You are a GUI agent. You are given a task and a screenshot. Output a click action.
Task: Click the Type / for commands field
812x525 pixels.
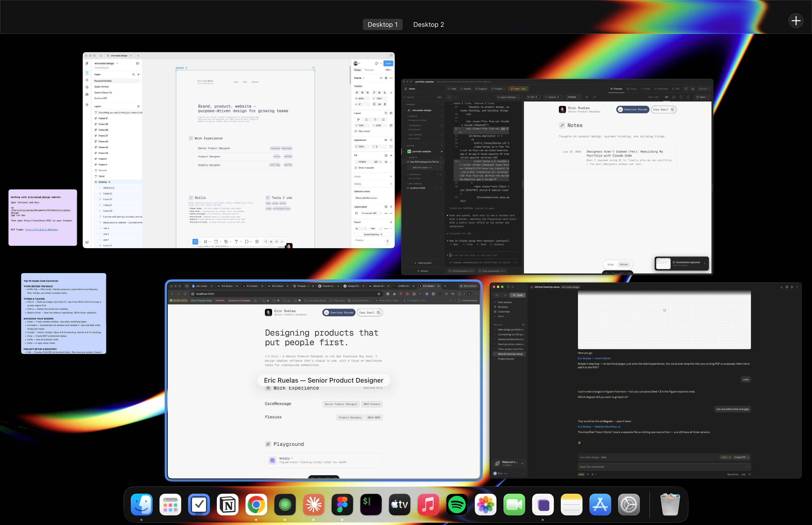(x=664, y=467)
